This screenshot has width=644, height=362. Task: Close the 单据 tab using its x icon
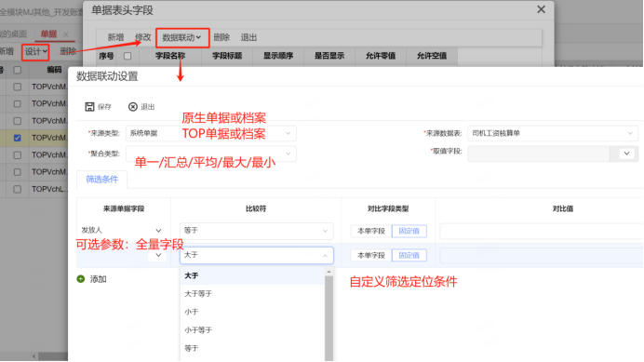pos(66,34)
